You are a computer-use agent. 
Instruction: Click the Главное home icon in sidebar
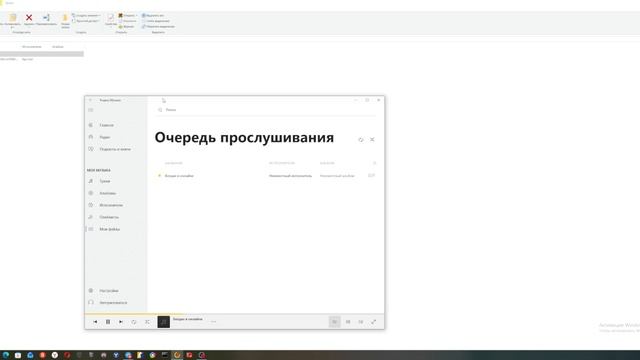[91, 125]
